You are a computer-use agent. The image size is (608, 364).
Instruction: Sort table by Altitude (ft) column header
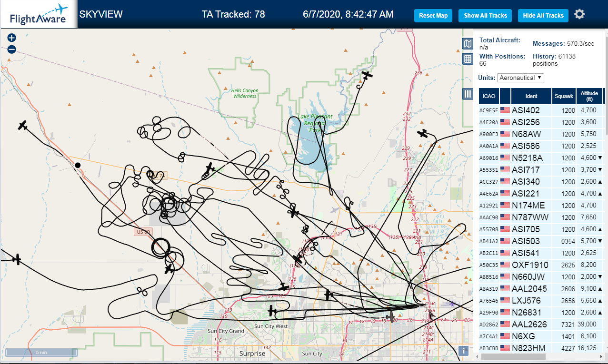click(589, 96)
